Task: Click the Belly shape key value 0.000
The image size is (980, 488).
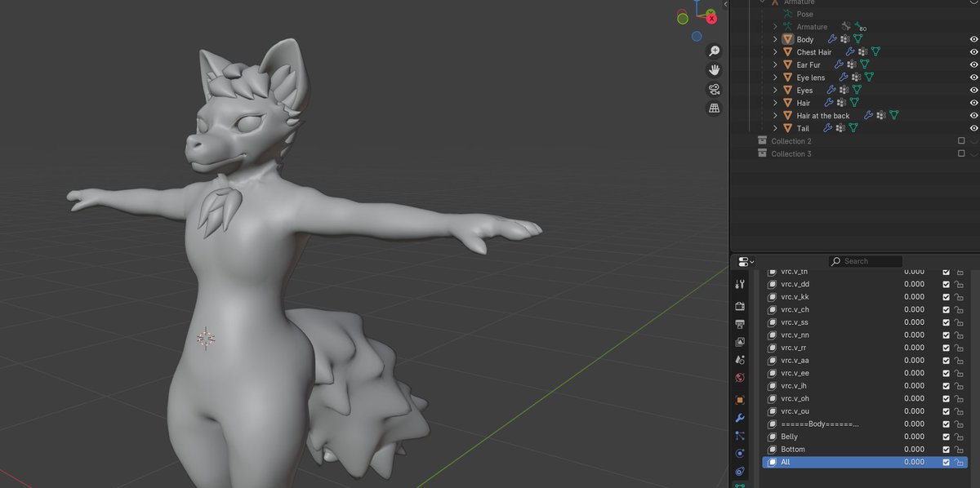Action: pyautogui.click(x=915, y=437)
